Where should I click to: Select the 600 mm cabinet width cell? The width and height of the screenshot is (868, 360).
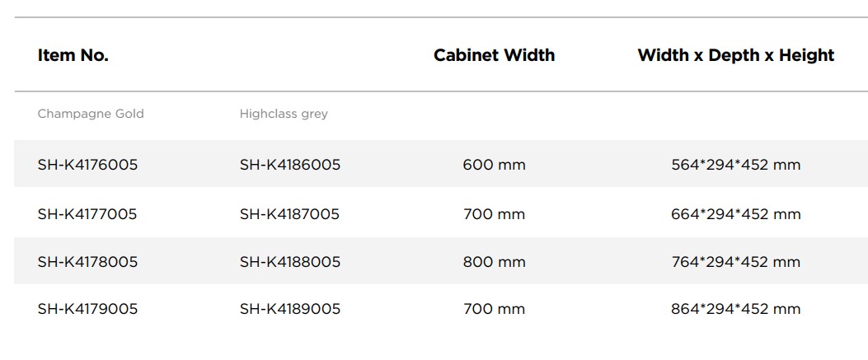coord(494,165)
